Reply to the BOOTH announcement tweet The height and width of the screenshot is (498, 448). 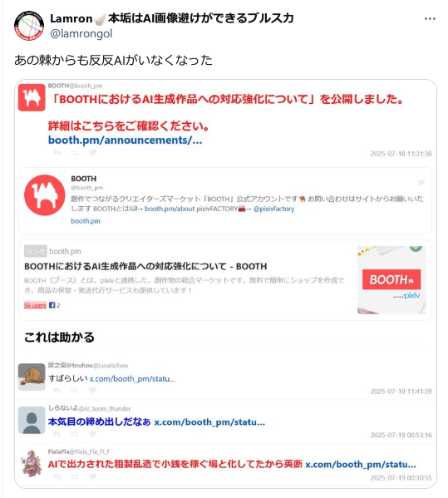click(x=57, y=153)
